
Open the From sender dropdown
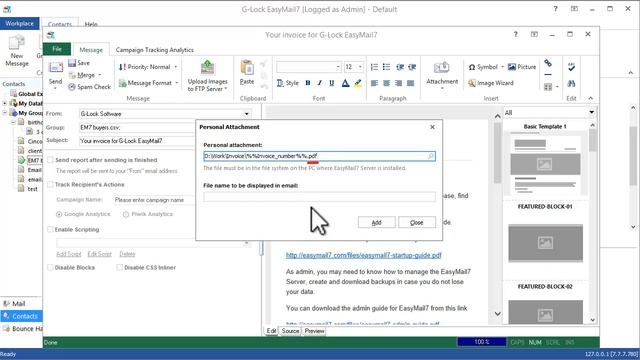coord(247,114)
